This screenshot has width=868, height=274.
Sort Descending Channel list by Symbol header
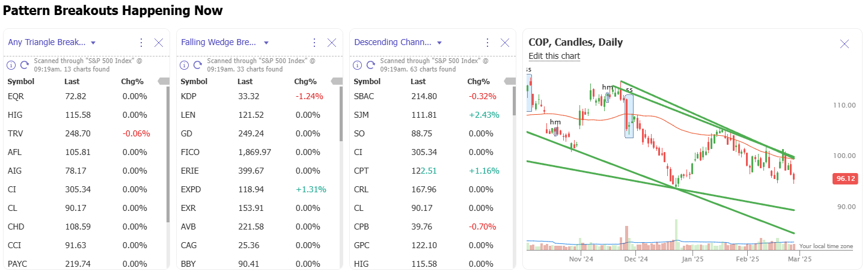[x=367, y=82]
